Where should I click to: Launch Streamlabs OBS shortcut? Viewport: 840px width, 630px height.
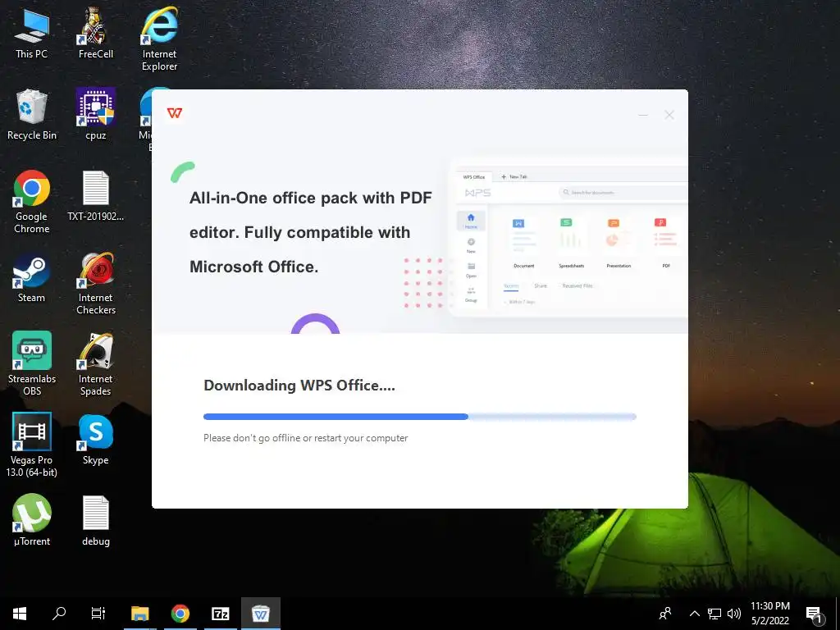(x=32, y=363)
